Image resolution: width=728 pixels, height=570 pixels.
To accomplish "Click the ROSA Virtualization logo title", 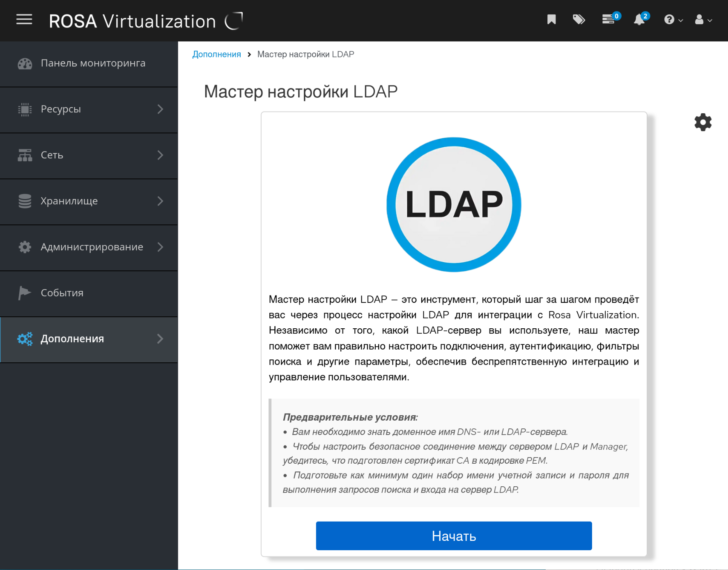I will [x=132, y=21].
